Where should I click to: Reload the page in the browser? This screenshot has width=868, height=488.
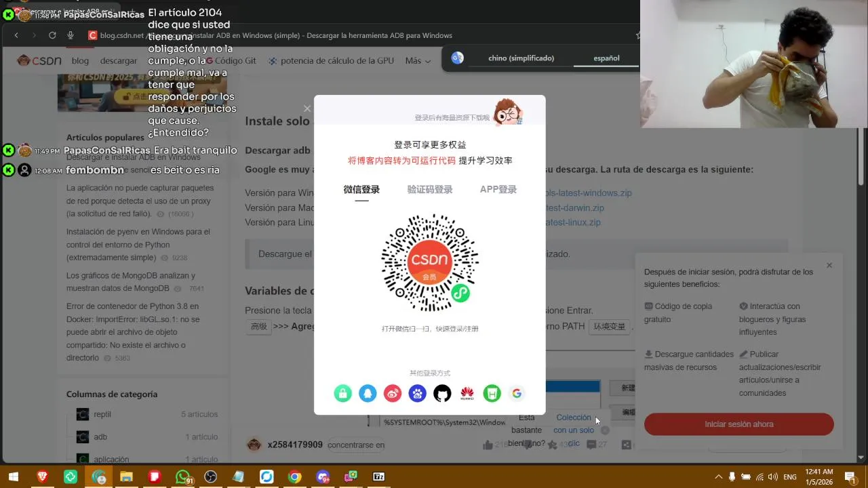click(x=52, y=35)
